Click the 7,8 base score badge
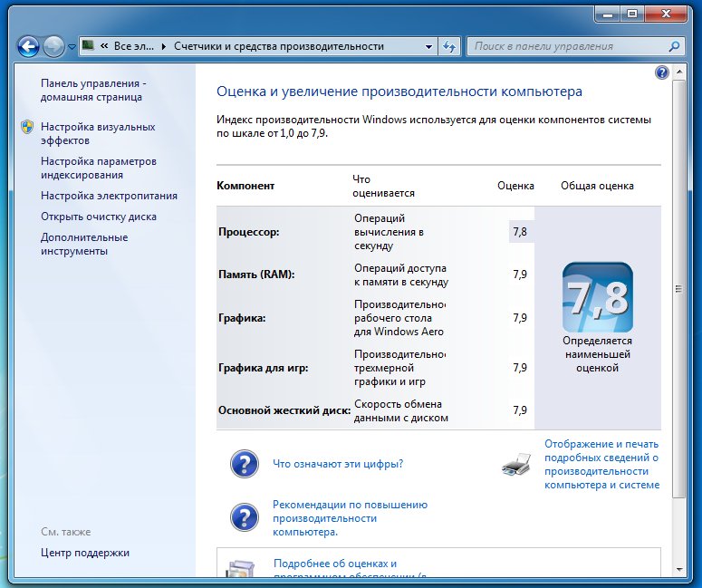This screenshot has height=588, width=702. click(x=598, y=297)
